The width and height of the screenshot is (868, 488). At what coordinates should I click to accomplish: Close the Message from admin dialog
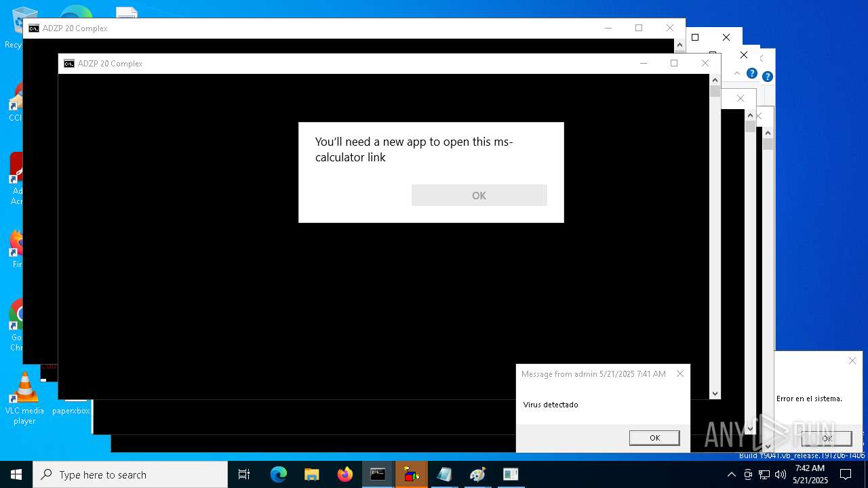pyautogui.click(x=679, y=373)
